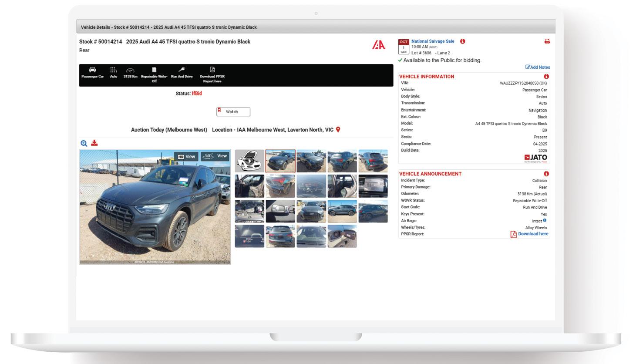643x364 pixels.
Task: Click the "Lot # 3606" text
Action: pyautogui.click(x=421, y=53)
